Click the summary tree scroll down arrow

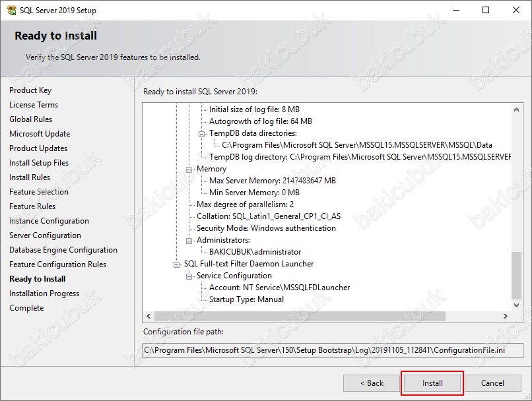516,305
